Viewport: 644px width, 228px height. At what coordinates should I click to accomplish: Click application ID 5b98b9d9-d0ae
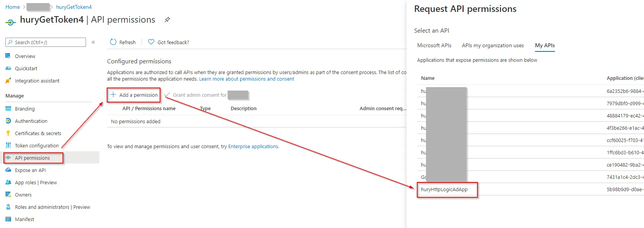click(x=625, y=189)
